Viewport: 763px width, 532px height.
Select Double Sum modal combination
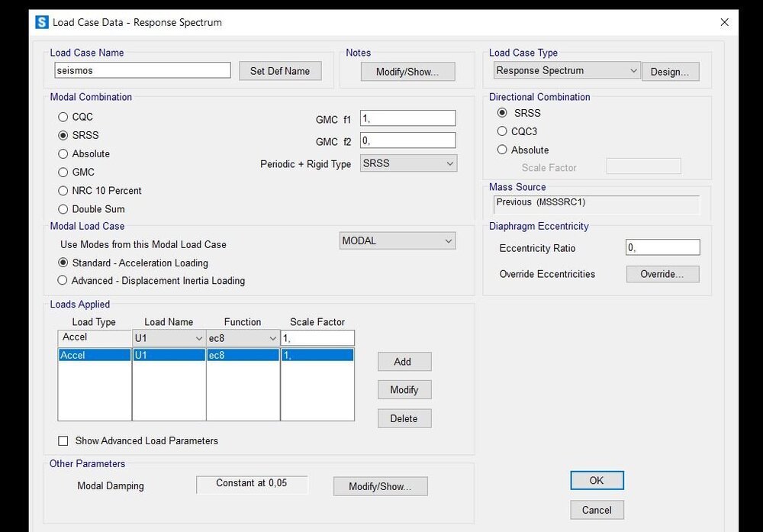63,209
